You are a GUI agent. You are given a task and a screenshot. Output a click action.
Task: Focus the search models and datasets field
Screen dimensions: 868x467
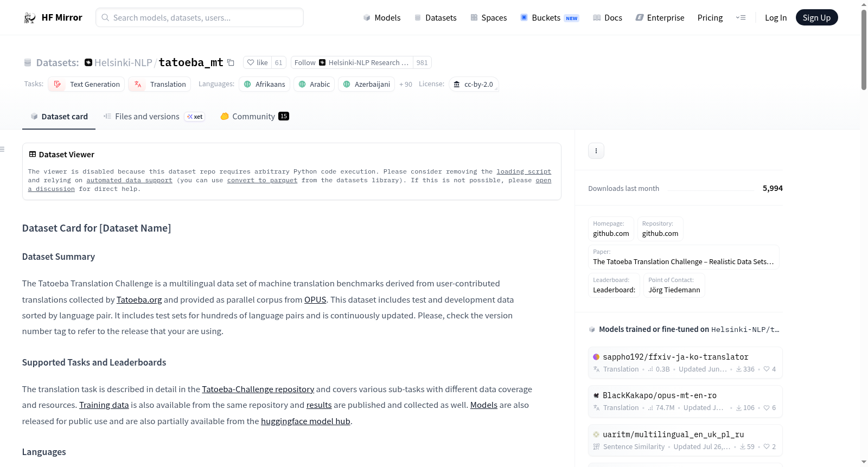click(x=200, y=18)
